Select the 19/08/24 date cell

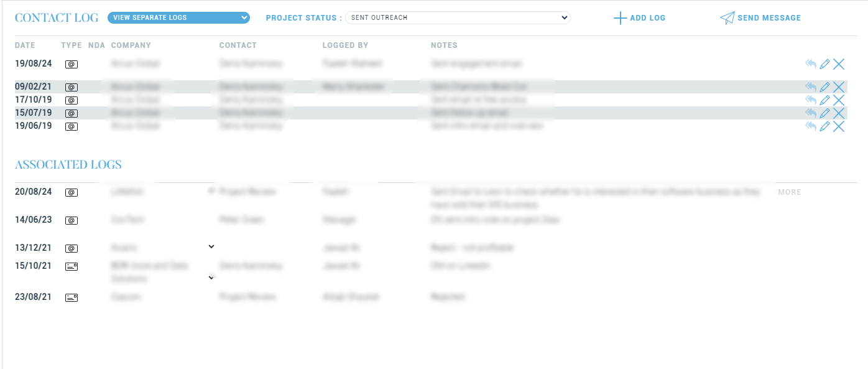(x=34, y=63)
